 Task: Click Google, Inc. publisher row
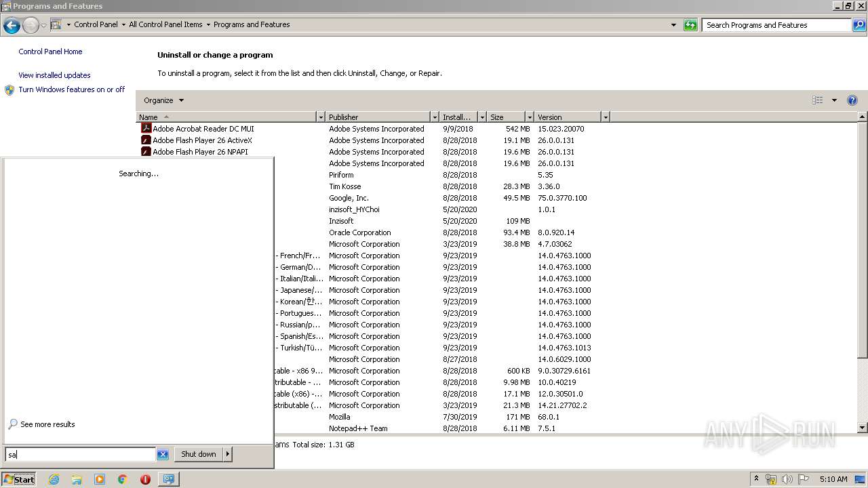pos(349,198)
